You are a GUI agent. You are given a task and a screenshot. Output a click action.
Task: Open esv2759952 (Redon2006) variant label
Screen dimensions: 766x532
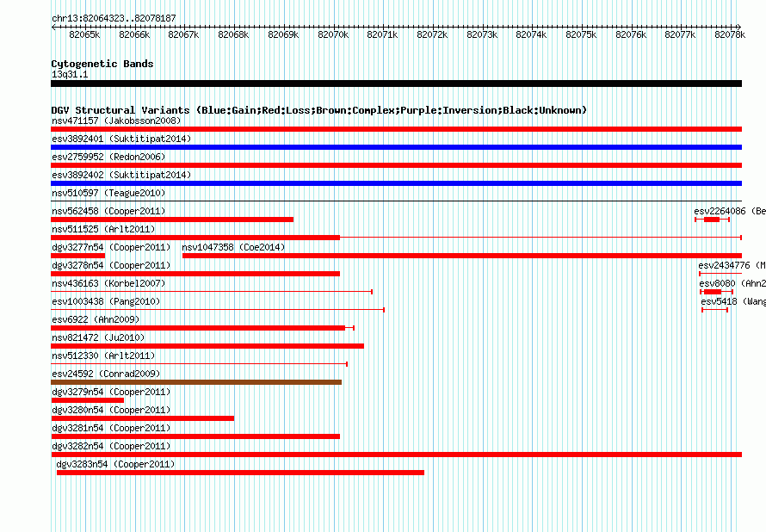click(108, 157)
